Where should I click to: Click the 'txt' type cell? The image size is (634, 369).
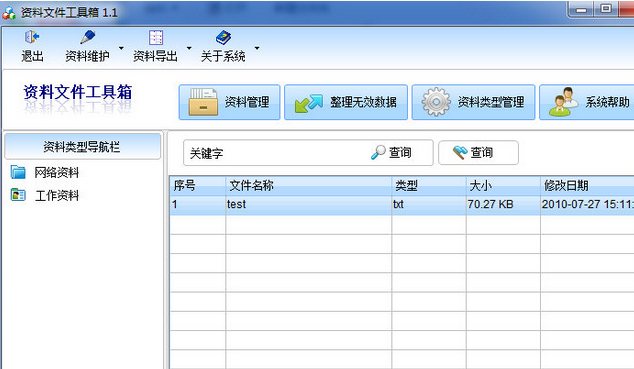tap(429, 205)
